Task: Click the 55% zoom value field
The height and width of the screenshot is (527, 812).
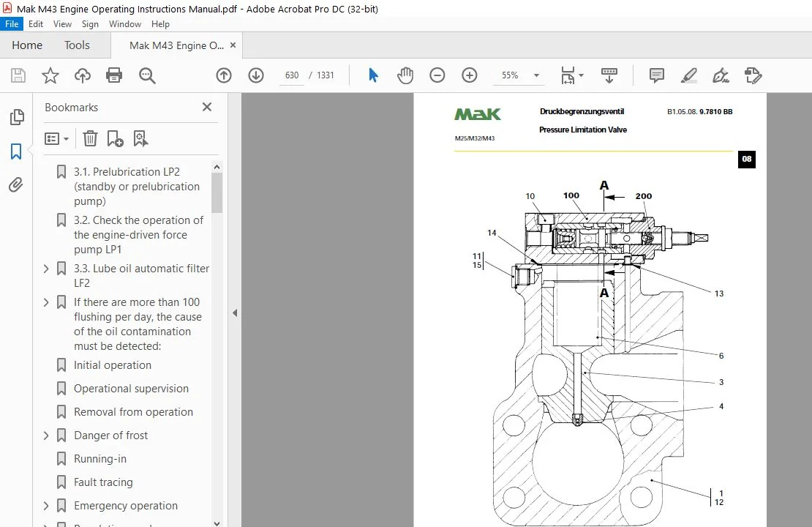Action: point(511,75)
